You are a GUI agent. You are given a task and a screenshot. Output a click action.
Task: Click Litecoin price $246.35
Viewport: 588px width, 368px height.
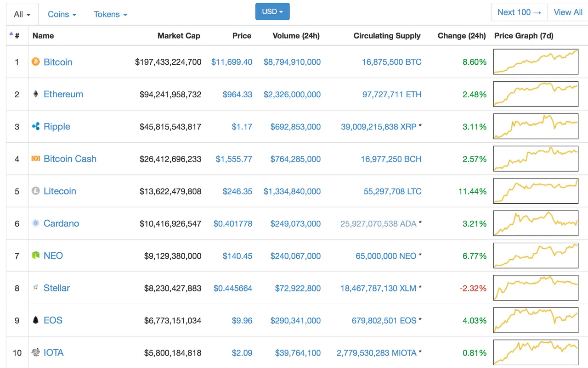237,191
